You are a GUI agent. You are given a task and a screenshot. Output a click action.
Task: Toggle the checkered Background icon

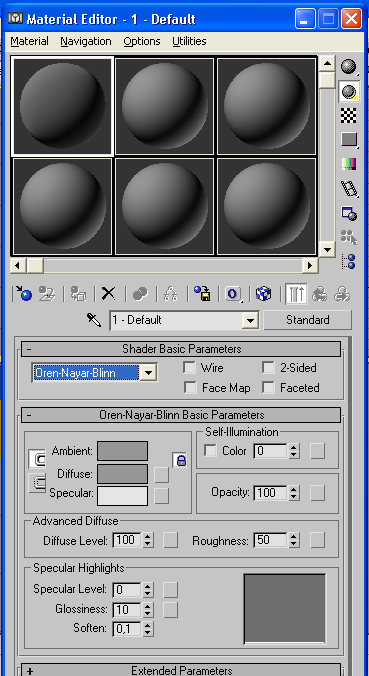point(349,115)
